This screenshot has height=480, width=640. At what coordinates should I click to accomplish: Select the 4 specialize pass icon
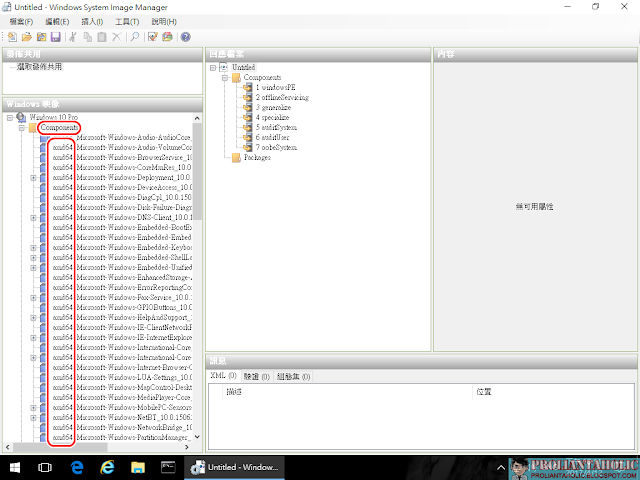(247, 117)
